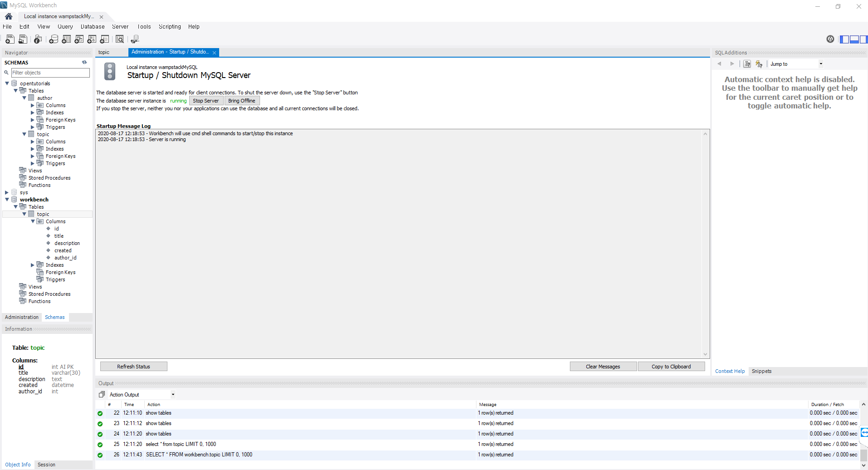Create a new SQL tab
Screen dimensions: 868x470
tap(10, 39)
